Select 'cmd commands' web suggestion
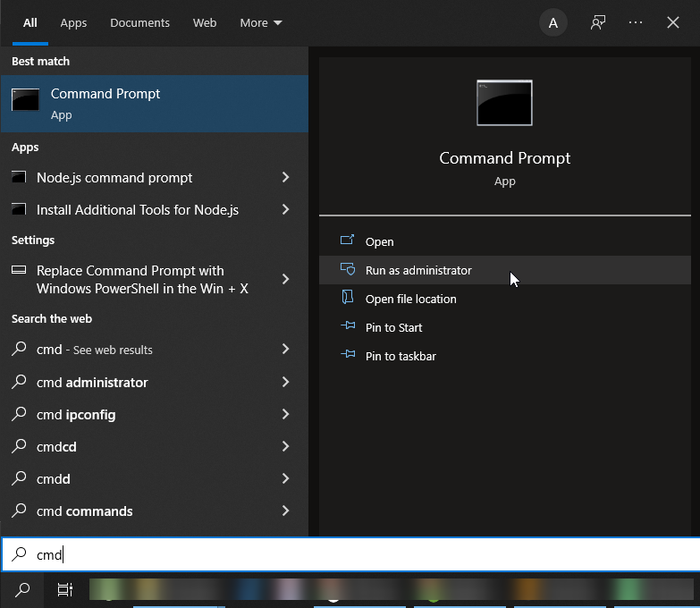This screenshot has width=700, height=608. point(155,511)
